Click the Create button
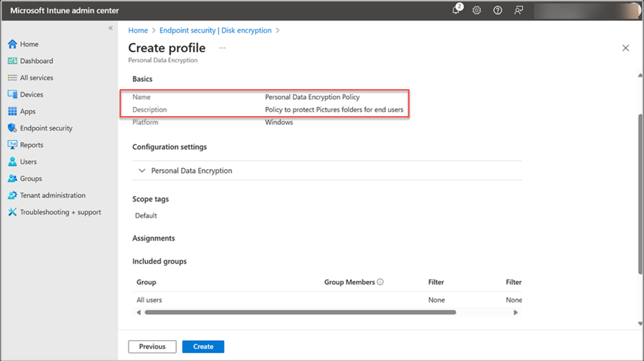This screenshot has height=361, width=644. [x=203, y=346]
